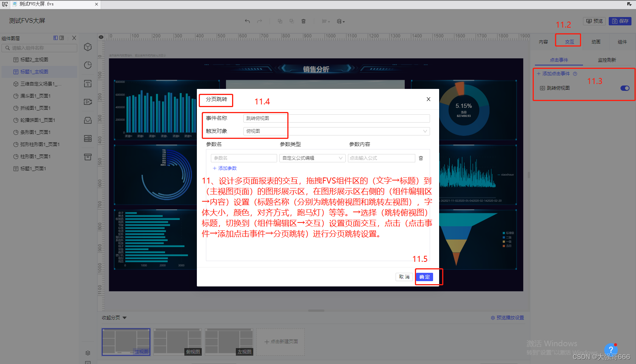Click the undo arrow in top toolbar
The height and width of the screenshot is (364, 636).
247,21
